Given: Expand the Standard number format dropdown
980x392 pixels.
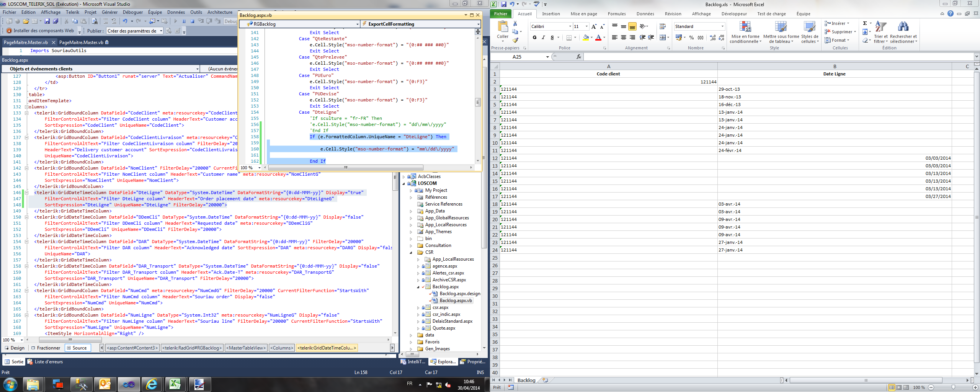Looking at the screenshot, I should 722,26.
